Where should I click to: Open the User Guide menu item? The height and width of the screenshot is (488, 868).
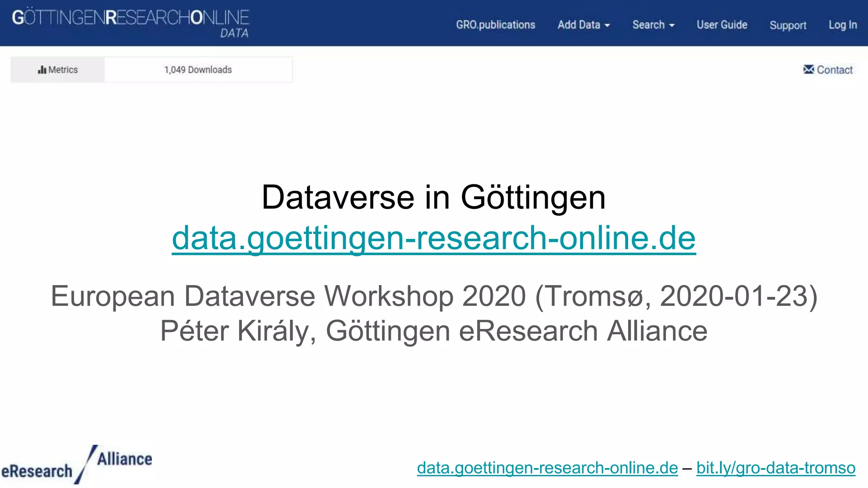721,25
